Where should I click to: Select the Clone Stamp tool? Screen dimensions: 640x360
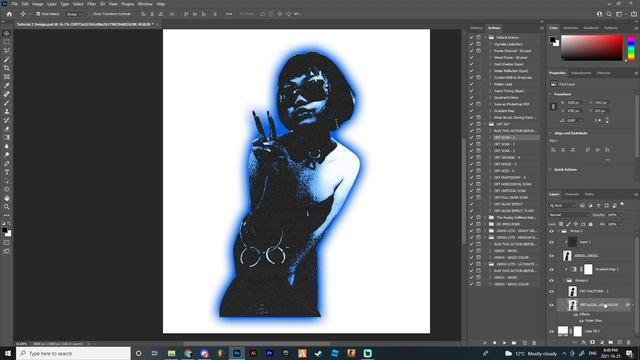pos(7,111)
